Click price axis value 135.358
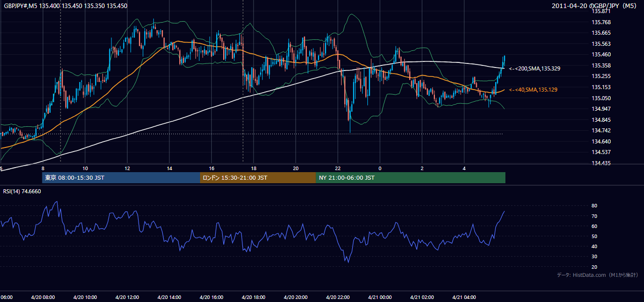Viewport: 644px width, 302px height. [601, 65]
